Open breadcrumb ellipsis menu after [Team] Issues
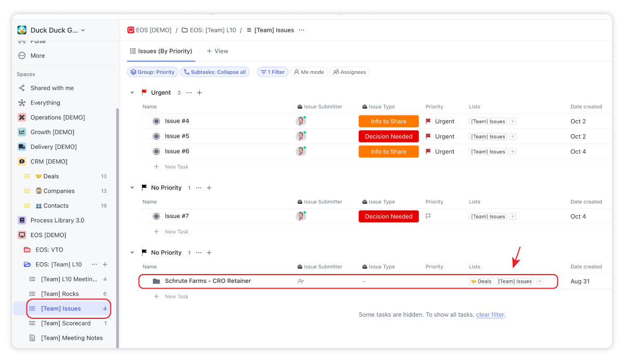The image size is (624, 364). [302, 30]
